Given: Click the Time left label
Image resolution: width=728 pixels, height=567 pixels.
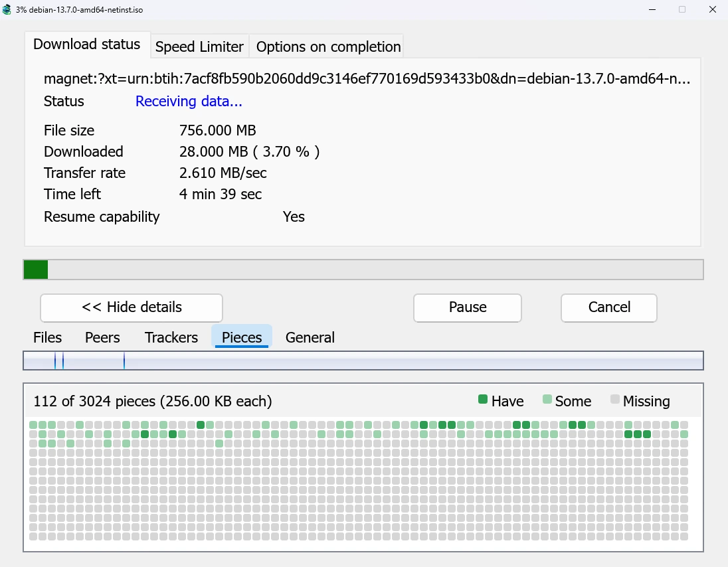Looking at the screenshot, I should coord(72,195).
